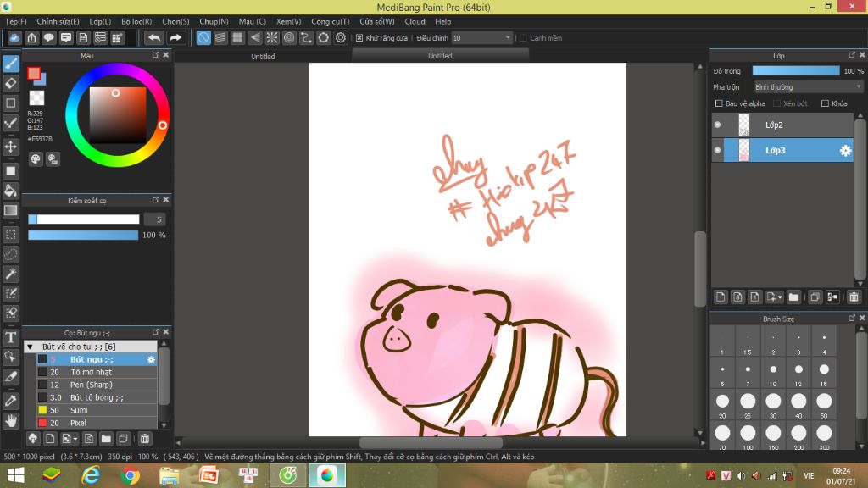868x488 pixels.
Task: Switch to the first Untitled tab
Action: (x=263, y=56)
